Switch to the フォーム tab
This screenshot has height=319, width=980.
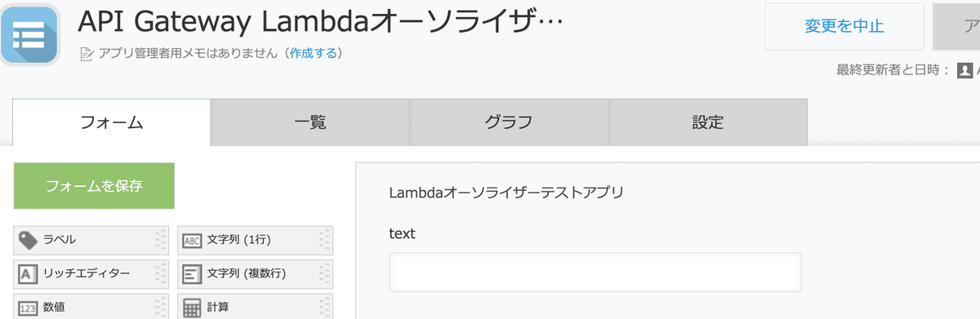(112, 123)
